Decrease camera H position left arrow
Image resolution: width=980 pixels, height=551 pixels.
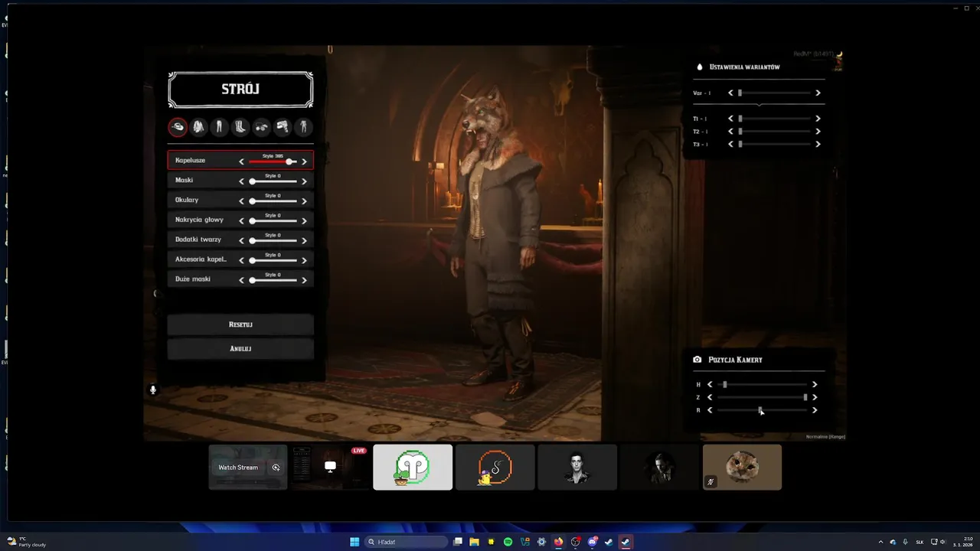(710, 384)
